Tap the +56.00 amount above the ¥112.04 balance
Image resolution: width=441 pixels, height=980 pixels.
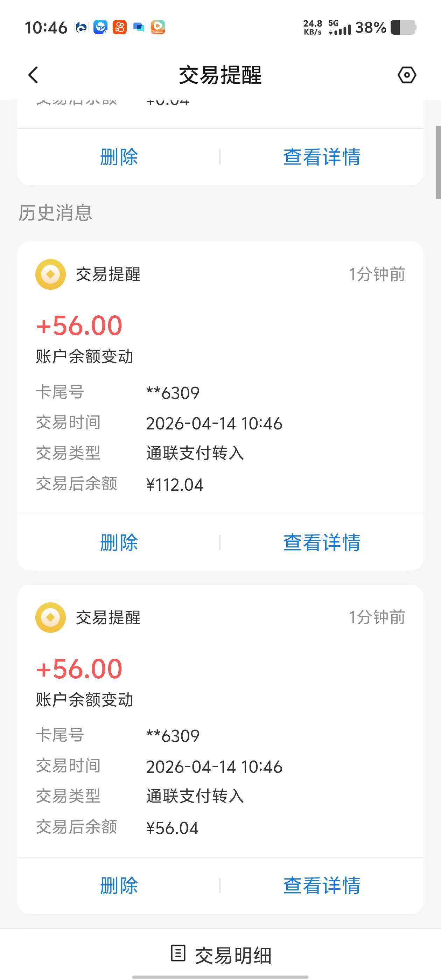(79, 325)
